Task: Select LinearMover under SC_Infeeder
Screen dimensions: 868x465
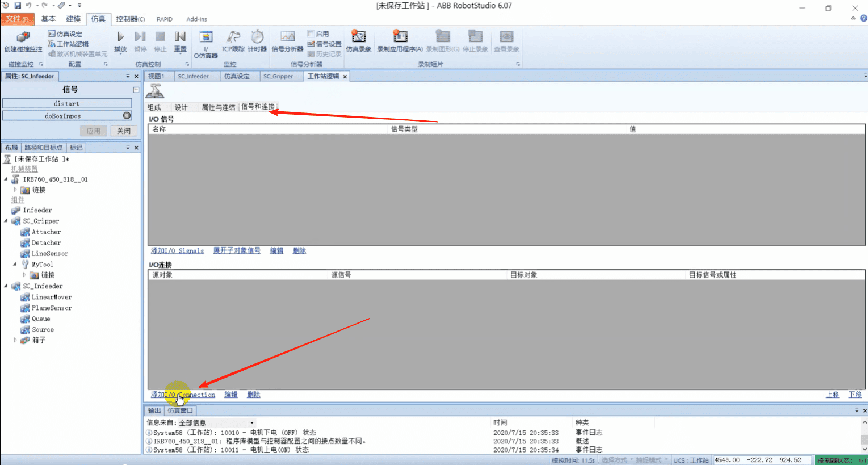Action: (52, 298)
